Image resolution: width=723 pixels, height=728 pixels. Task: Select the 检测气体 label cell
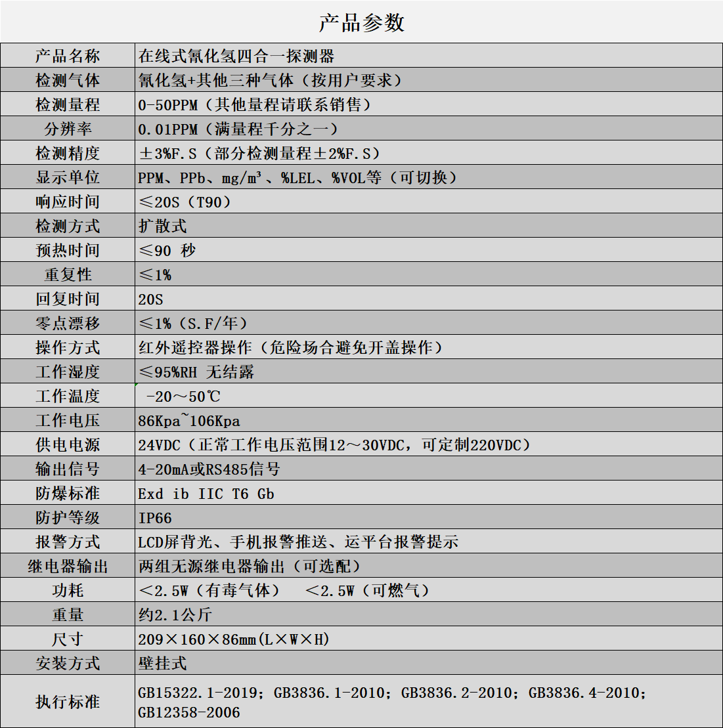pyautogui.click(x=68, y=80)
